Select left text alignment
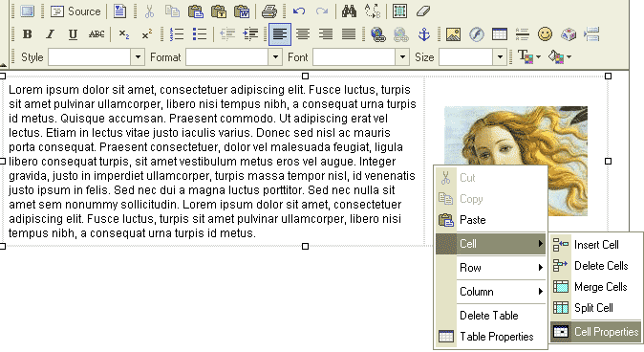This screenshot has width=644, height=352. pyautogui.click(x=280, y=34)
